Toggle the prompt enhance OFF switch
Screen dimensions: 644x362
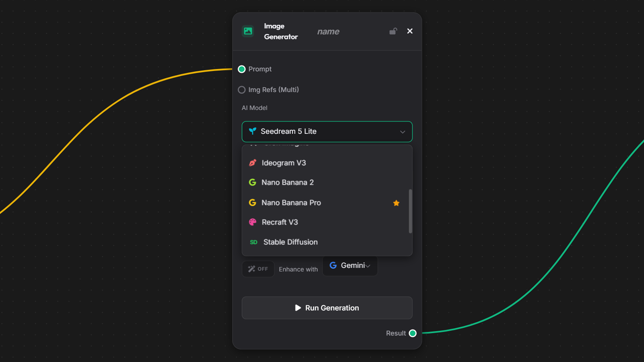tap(258, 269)
